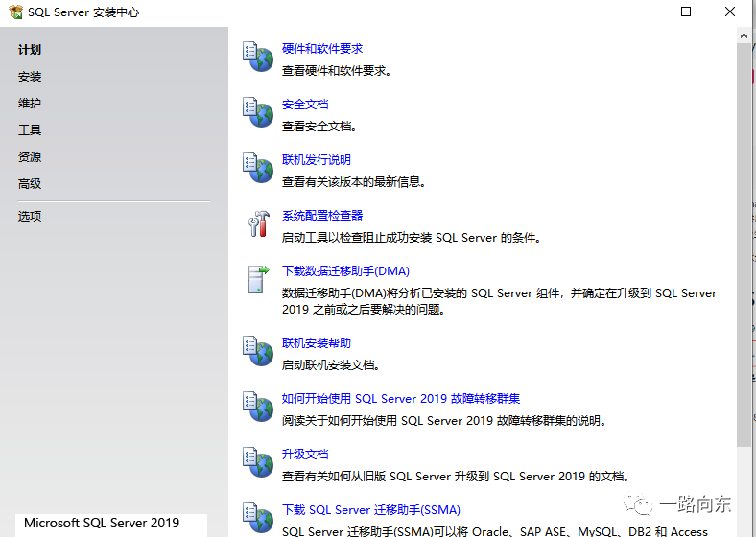Click the Microsoft SQL Server 2019 label
The image size is (756, 537).
click(x=102, y=523)
